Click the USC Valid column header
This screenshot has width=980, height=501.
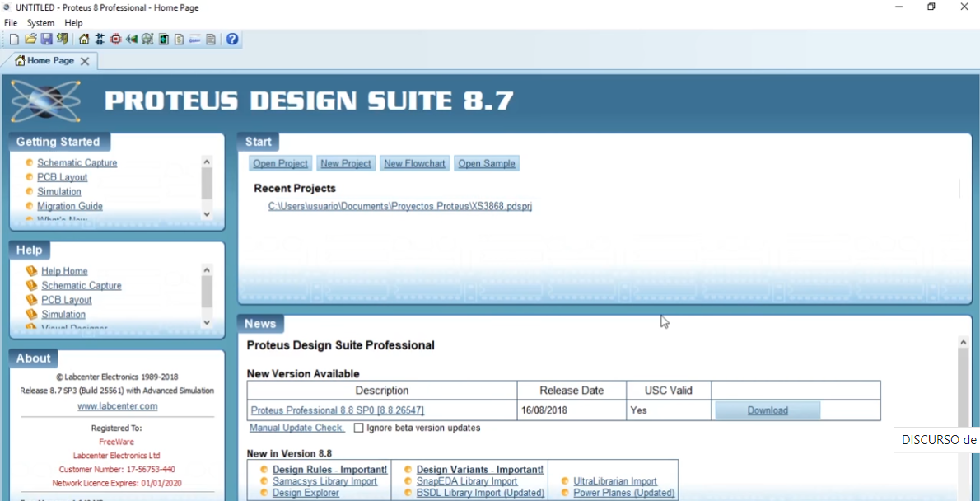(x=669, y=391)
